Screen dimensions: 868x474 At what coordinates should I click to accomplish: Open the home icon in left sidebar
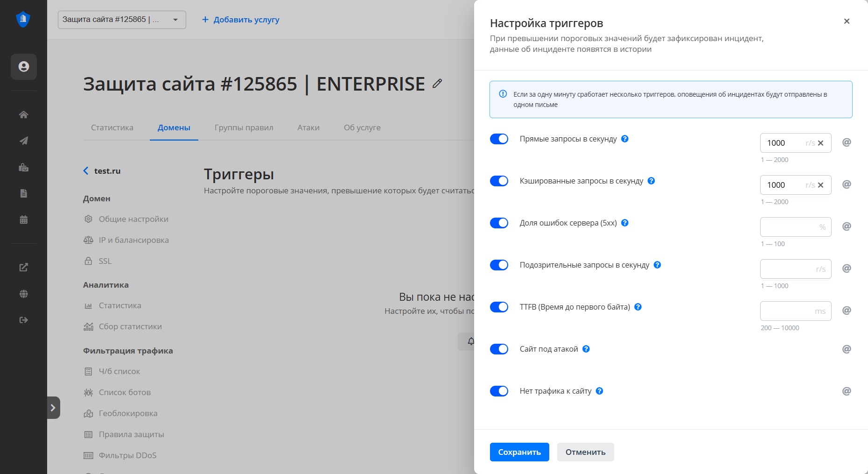[x=24, y=115]
